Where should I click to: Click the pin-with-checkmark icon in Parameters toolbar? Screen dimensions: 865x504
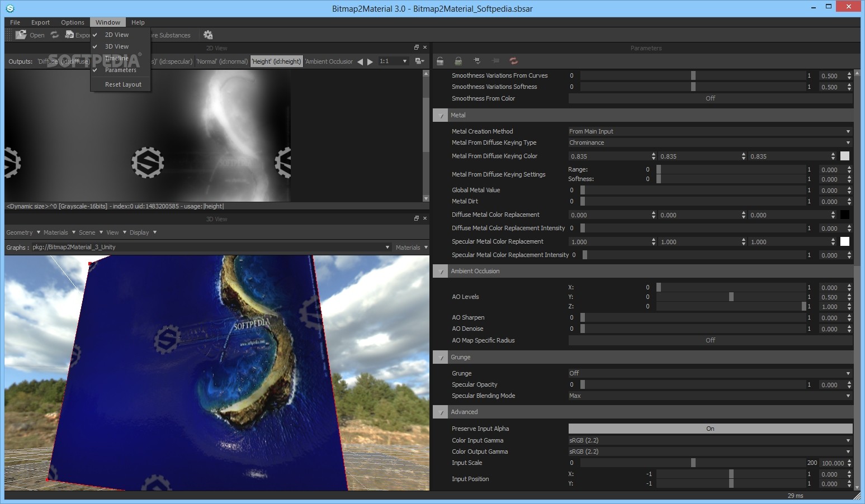[x=477, y=61]
